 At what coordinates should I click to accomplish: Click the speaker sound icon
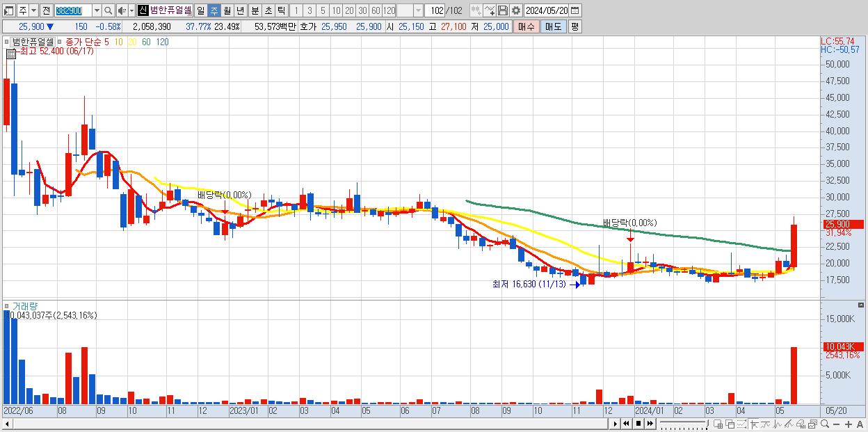pyautogui.click(x=122, y=10)
